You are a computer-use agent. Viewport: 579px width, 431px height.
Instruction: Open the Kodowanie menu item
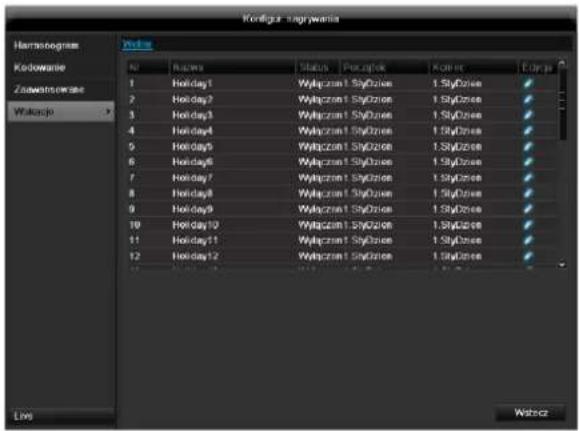tap(61, 68)
